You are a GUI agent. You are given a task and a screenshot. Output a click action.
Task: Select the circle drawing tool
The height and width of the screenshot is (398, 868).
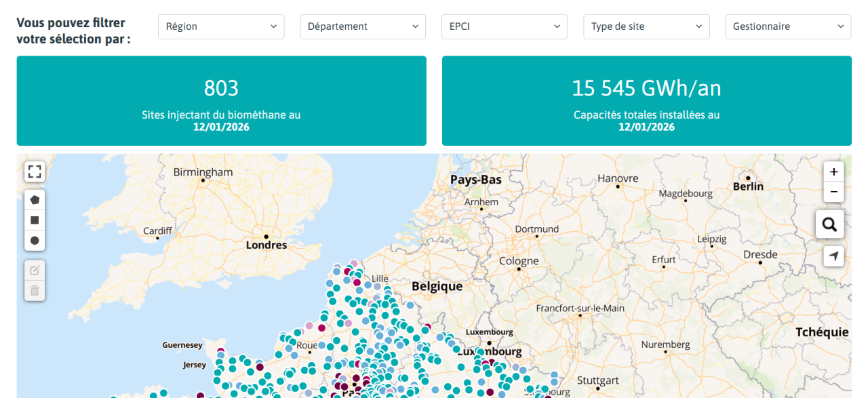(x=35, y=241)
